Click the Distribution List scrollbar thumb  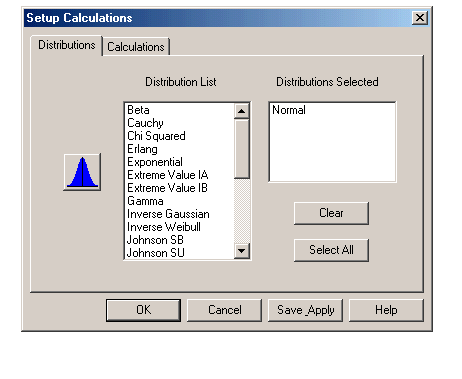pos(242,149)
